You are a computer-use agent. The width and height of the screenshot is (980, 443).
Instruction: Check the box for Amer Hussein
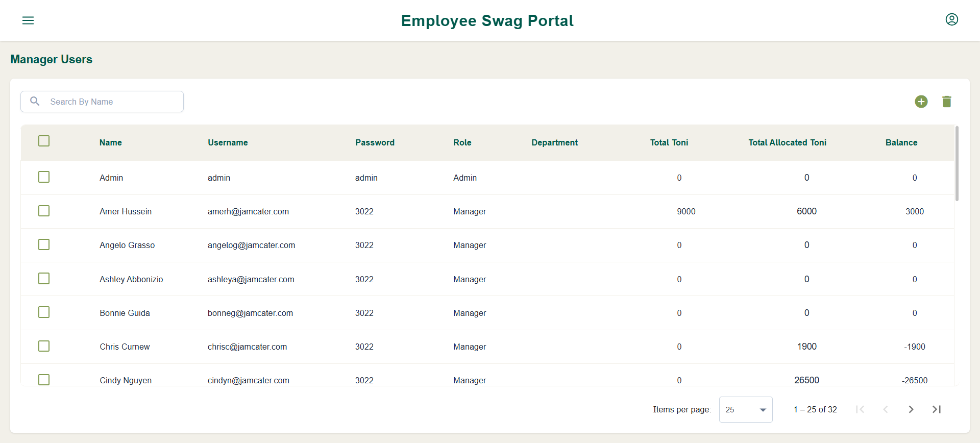(x=44, y=211)
